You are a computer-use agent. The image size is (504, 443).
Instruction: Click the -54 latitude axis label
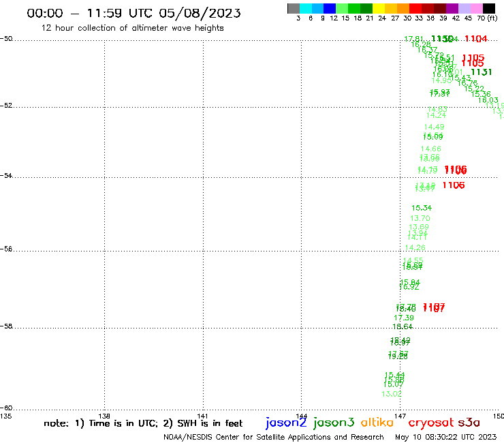[x=6, y=176]
